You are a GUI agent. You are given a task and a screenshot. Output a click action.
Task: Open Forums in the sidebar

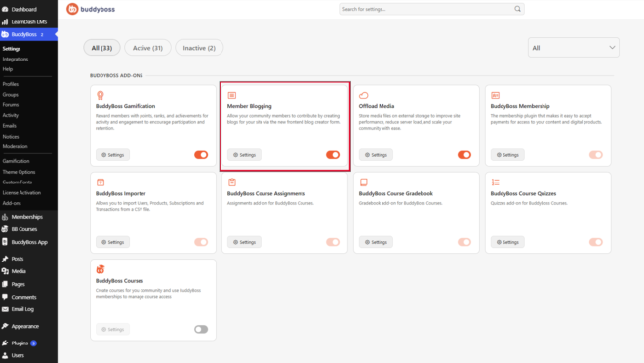(11, 105)
